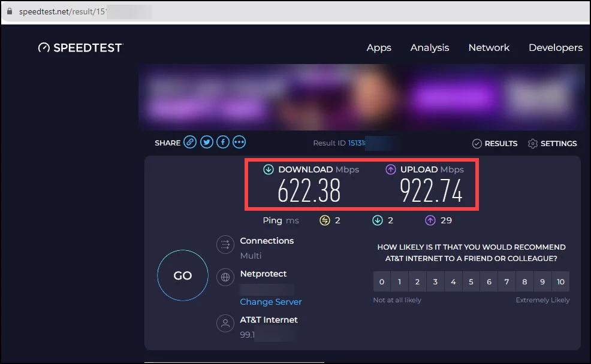
Task: Click the 622.38 download speed value
Action: pyautogui.click(x=309, y=190)
